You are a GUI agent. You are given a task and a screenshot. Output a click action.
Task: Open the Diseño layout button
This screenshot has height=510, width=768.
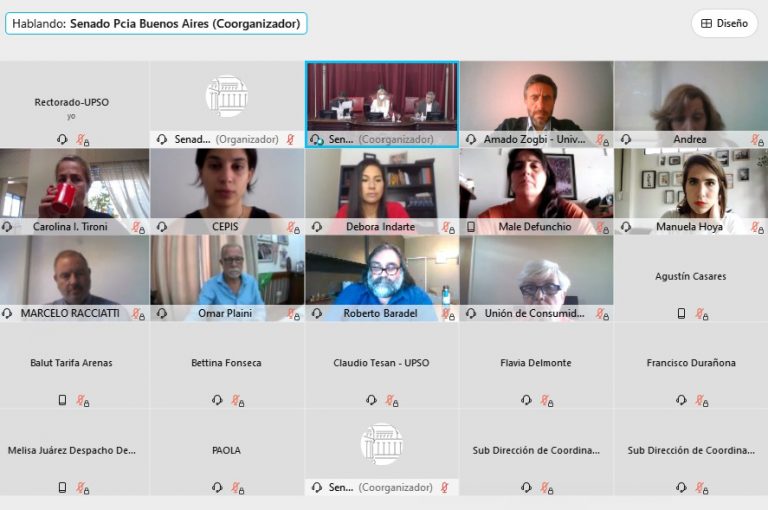coord(724,24)
